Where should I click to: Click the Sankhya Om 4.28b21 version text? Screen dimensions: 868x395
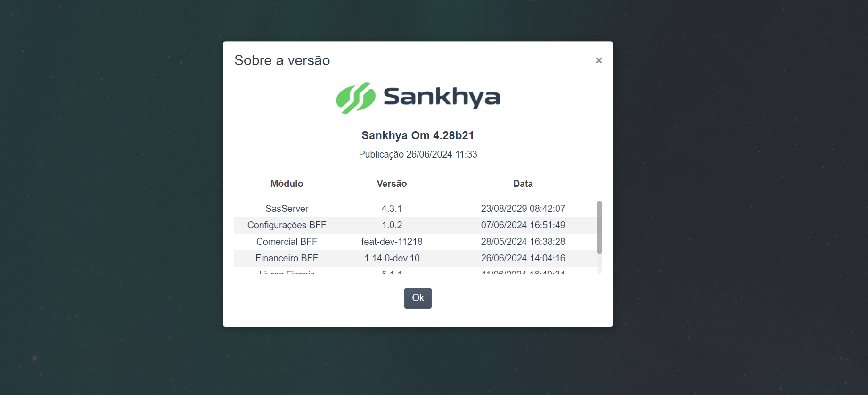(x=417, y=135)
